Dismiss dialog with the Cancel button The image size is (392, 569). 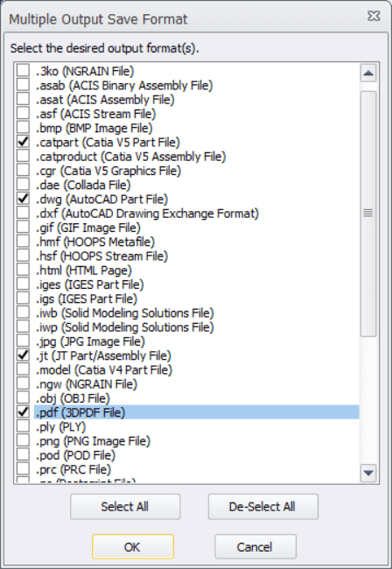pyautogui.click(x=255, y=547)
